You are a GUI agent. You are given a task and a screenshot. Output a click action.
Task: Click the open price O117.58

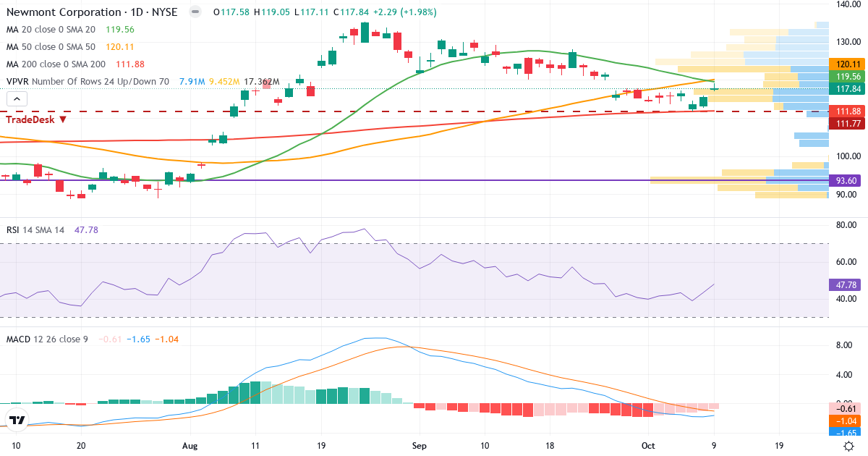click(231, 12)
